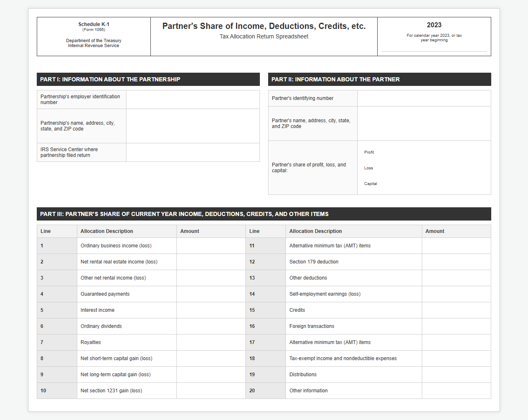This screenshot has width=528, height=420.
Task: Select the 'Other information' description
Action: 309,391
